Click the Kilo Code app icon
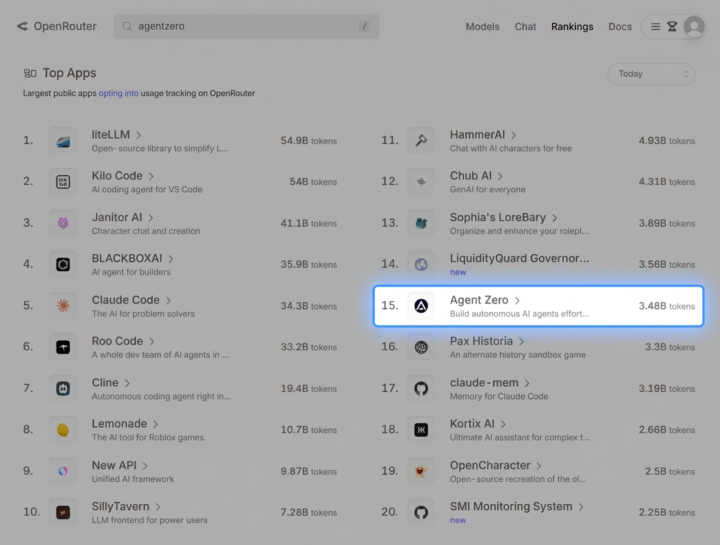This screenshot has width=720, height=545. 63,182
